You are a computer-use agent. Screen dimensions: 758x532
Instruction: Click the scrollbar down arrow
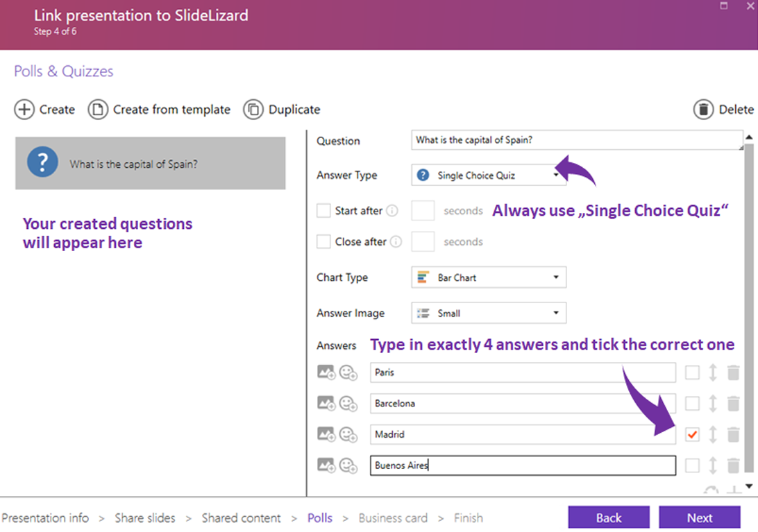coord(749,486)
